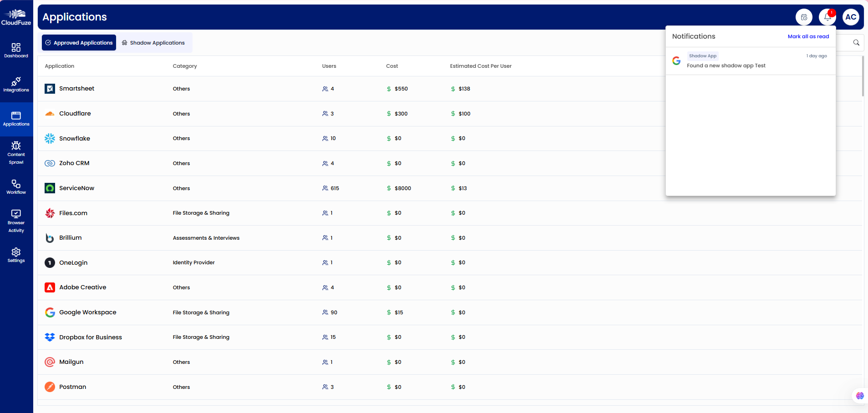Click the CloudFuze logo

pos(16,17)
